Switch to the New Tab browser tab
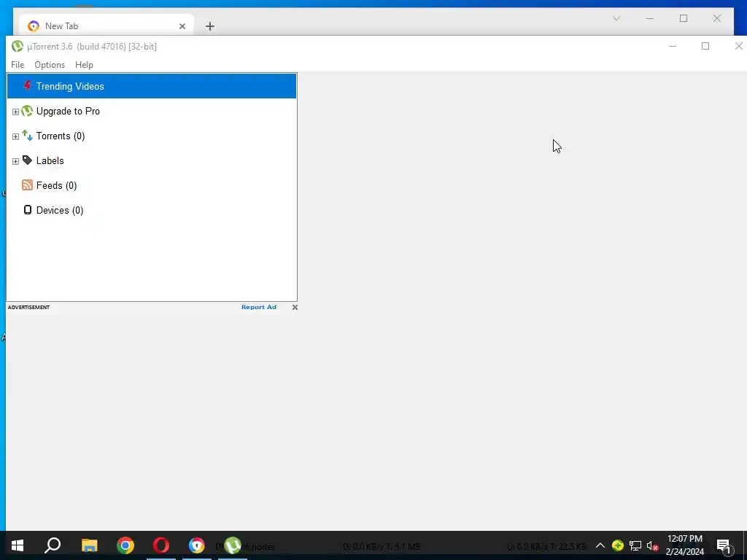This screenshot has height=560, width=747. pos(107,26)
